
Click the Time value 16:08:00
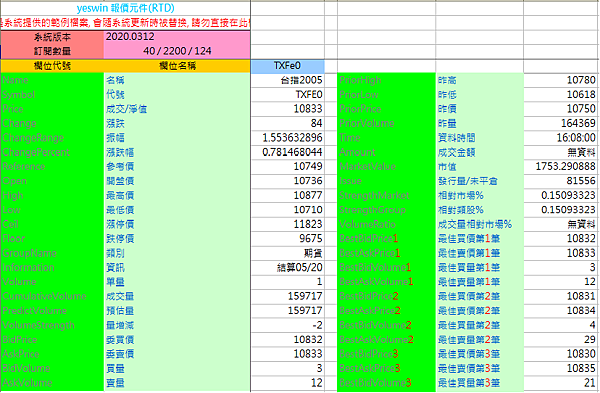(561, 138)
